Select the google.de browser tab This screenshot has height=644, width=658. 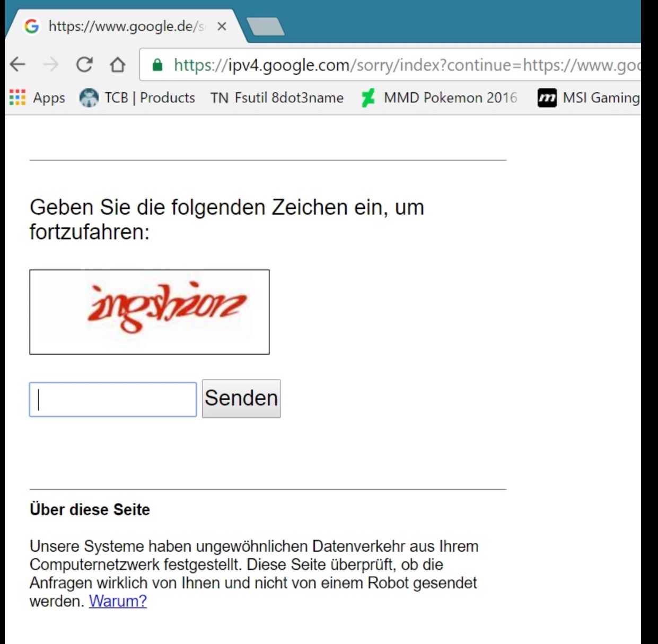click(x=126, y=26)
